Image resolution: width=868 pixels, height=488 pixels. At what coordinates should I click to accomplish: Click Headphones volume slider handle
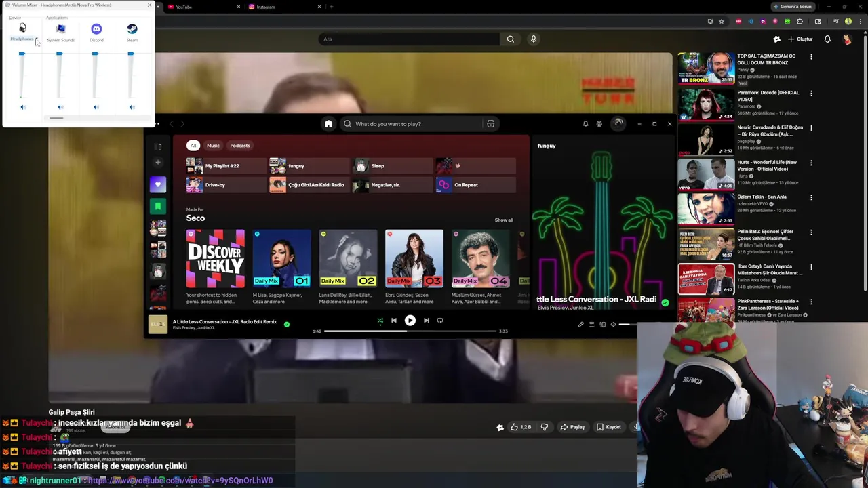22,54
